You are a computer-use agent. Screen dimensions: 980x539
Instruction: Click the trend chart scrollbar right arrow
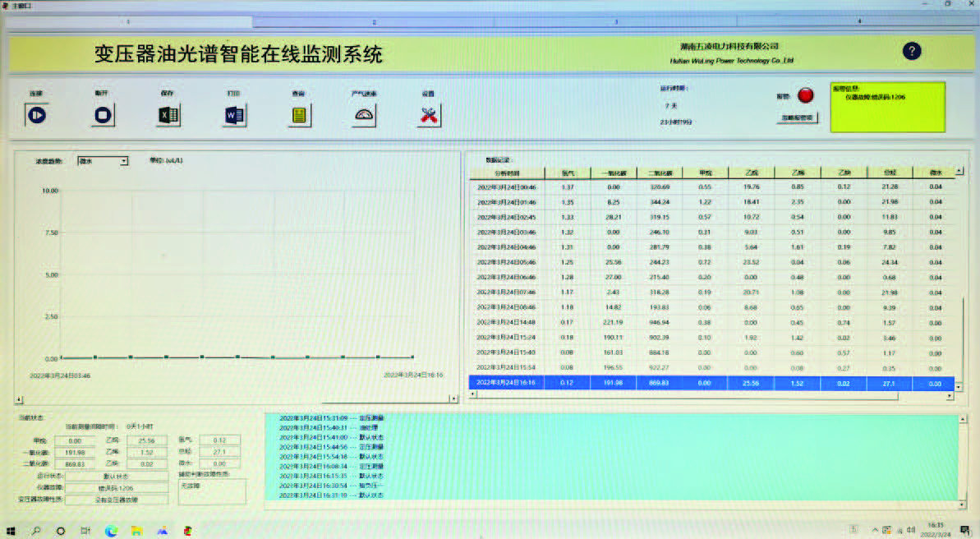[453, 399]
